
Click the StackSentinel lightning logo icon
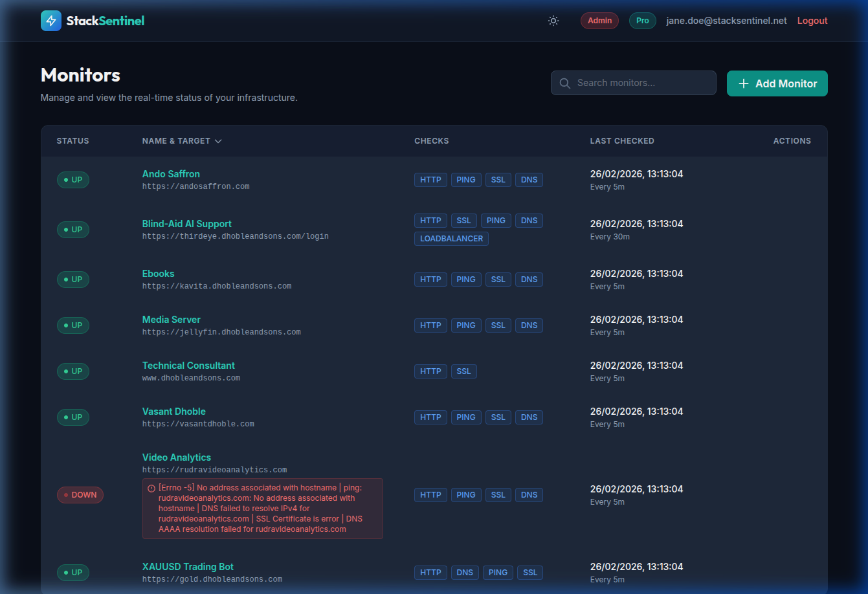tap(51, 21)
